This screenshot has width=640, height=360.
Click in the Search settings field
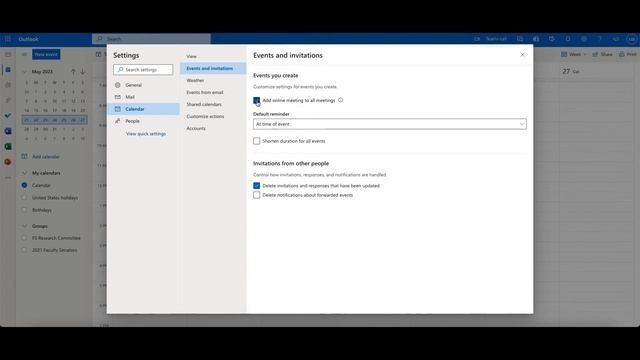click(x=143, y=70)
